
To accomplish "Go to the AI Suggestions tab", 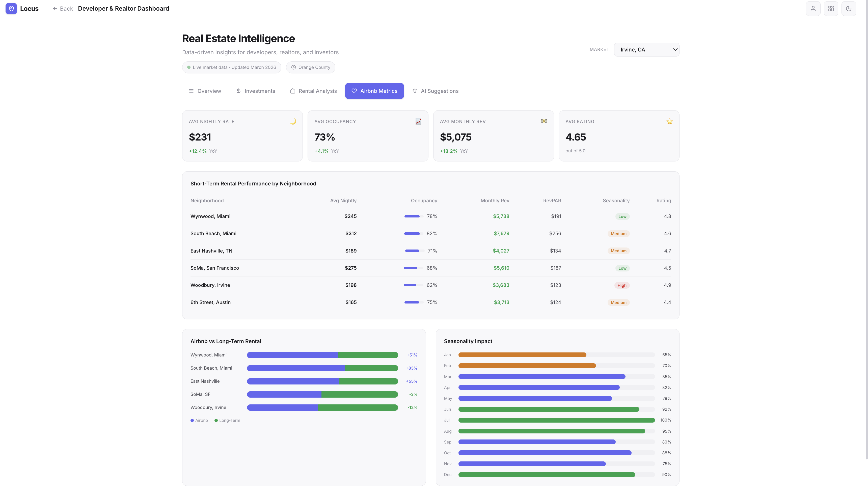I will (x=435, y=91).
